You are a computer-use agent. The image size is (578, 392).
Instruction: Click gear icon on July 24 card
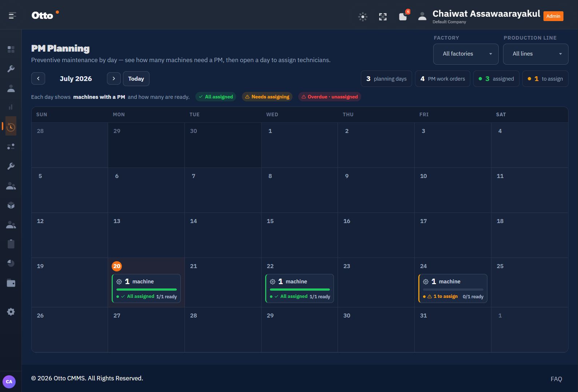pyautogui.click(x=426, y=282)
